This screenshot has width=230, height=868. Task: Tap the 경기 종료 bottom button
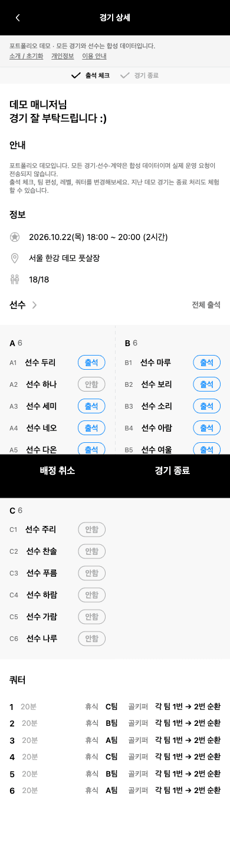[172, 471]
